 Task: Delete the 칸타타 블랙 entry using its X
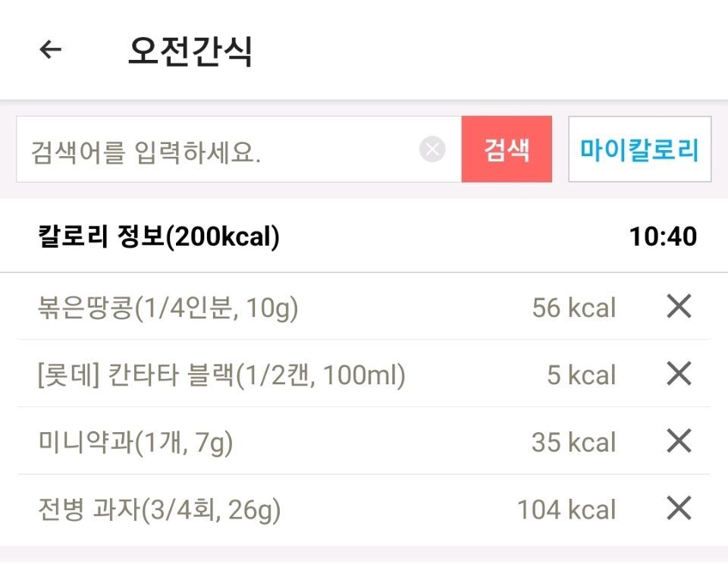tap(679, 374)
